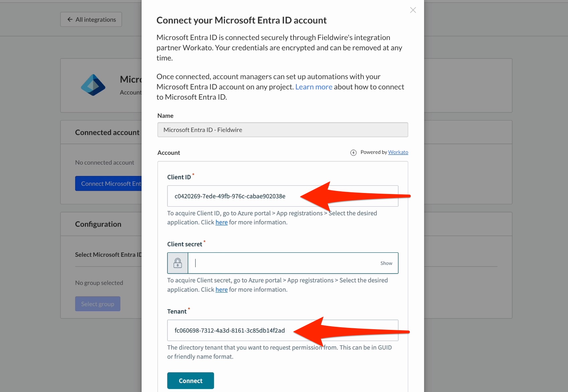The height and width of the screenshot is (392, 568).
Task: Click the Connect button
Action: (x=191, y=381)
